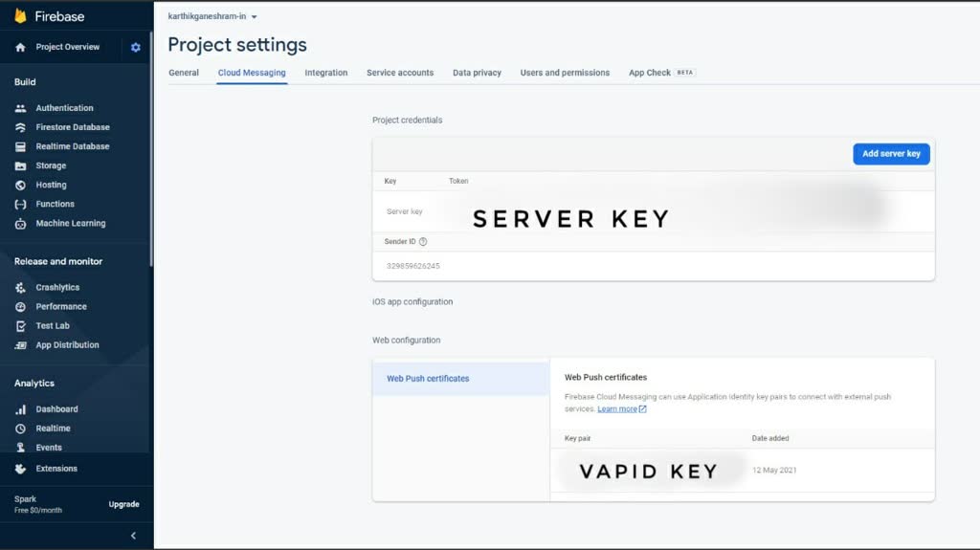The height and width of the screenshot is (550, 980).
Task: Open Project Overview home icon
Action: pyautogui.click(x=21, y=48)
